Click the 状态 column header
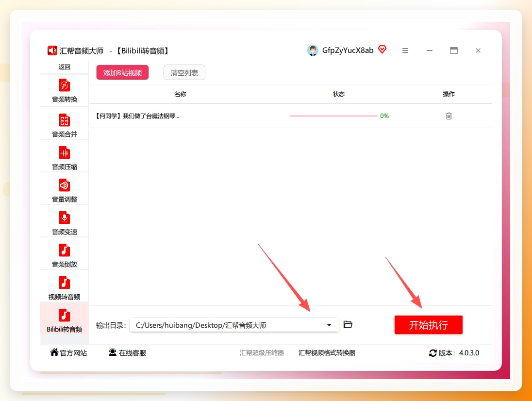 (x=339, y=94)
